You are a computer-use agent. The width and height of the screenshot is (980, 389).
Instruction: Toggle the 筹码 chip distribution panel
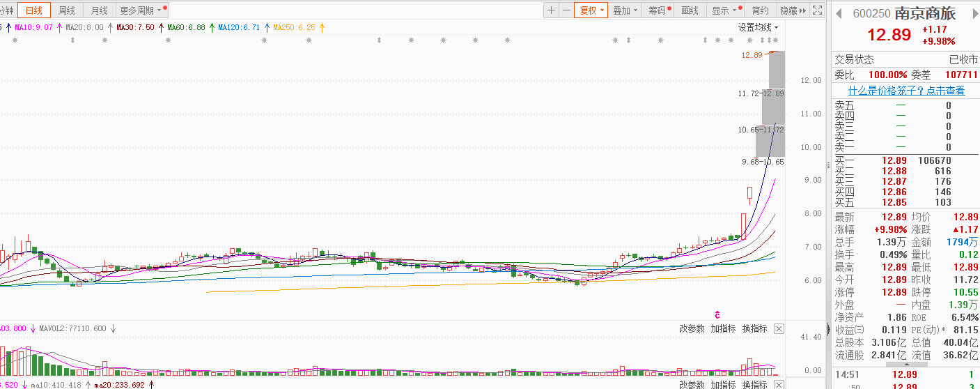click(x=659, y=10)
